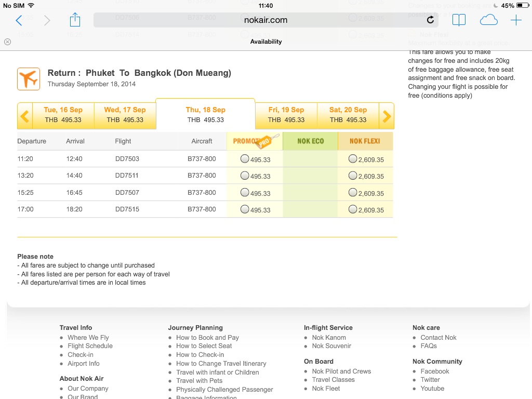Image resolution: width=532 pixels, height=399 pixels.
Task: Open Physically Challenged Passenger link
Action: (224, 390)
